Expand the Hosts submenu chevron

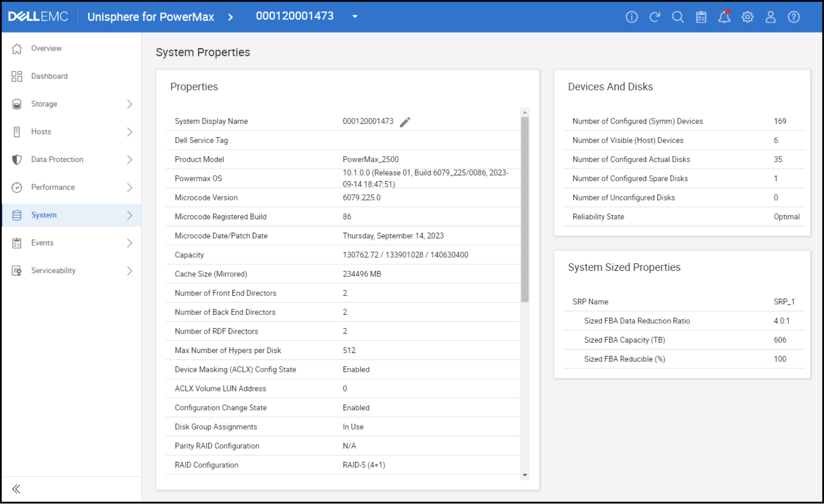(129, 132)
